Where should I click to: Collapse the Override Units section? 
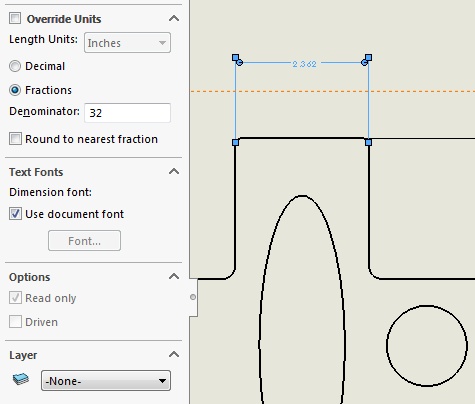click(174, 18)
